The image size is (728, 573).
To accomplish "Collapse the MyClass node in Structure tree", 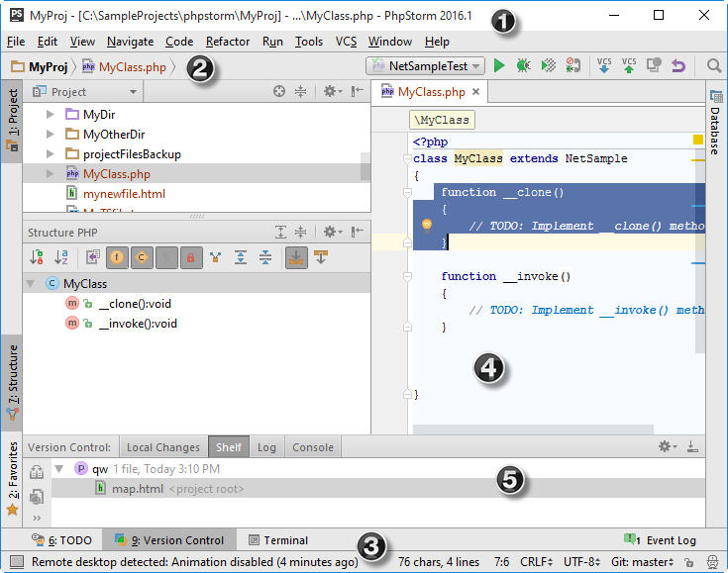I will [31, 284].
